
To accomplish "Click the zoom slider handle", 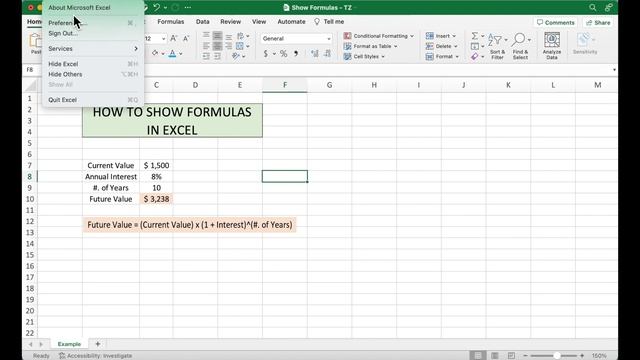I will click(x=557, y=356).
